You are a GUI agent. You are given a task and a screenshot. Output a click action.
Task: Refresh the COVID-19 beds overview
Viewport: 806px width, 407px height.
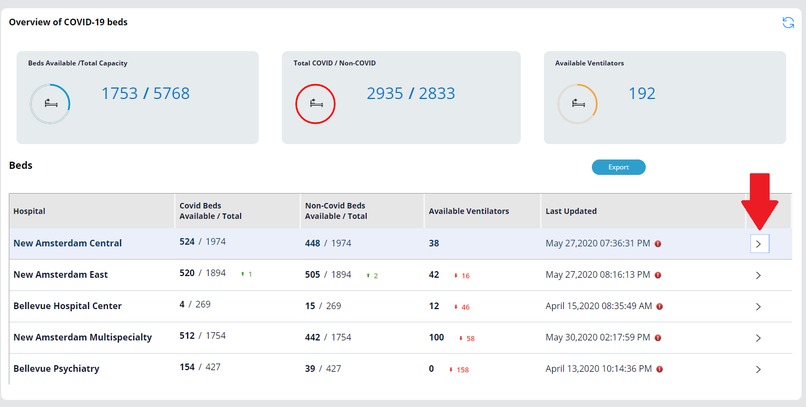(x=788, y=23)
